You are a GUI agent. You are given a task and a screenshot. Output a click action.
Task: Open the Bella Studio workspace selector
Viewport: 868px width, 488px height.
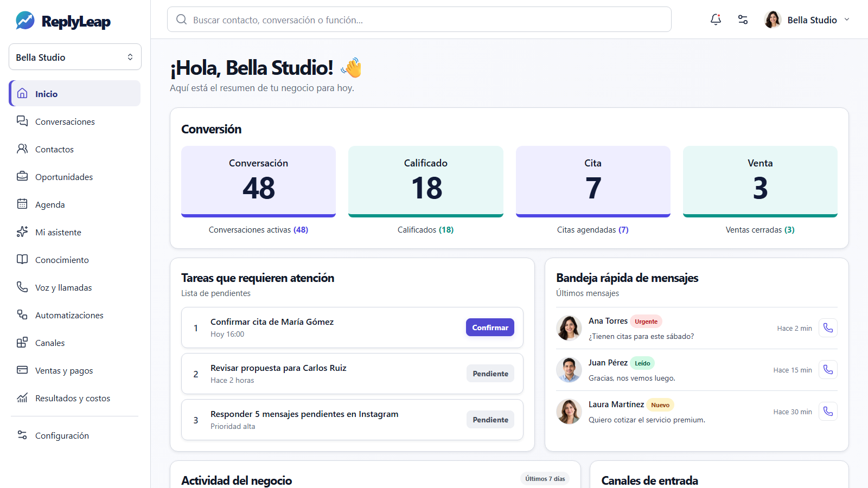point(75,57)
